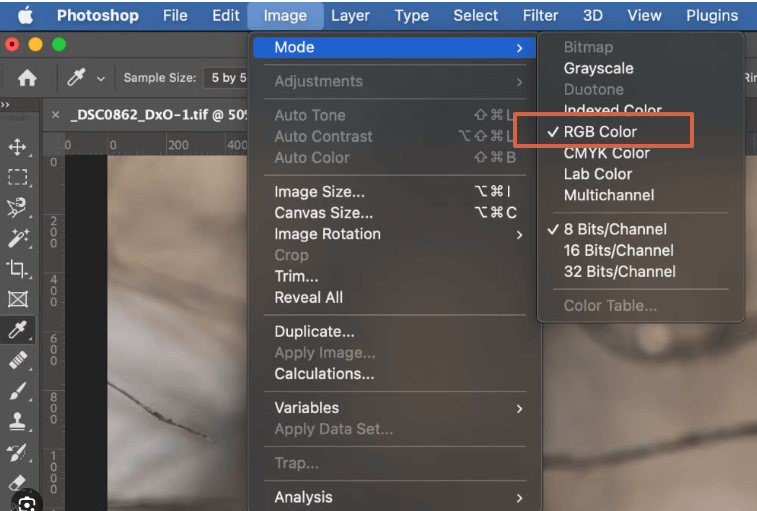Open the Apple menu
This screenshot has height=511, width=757.
(26, 15)
